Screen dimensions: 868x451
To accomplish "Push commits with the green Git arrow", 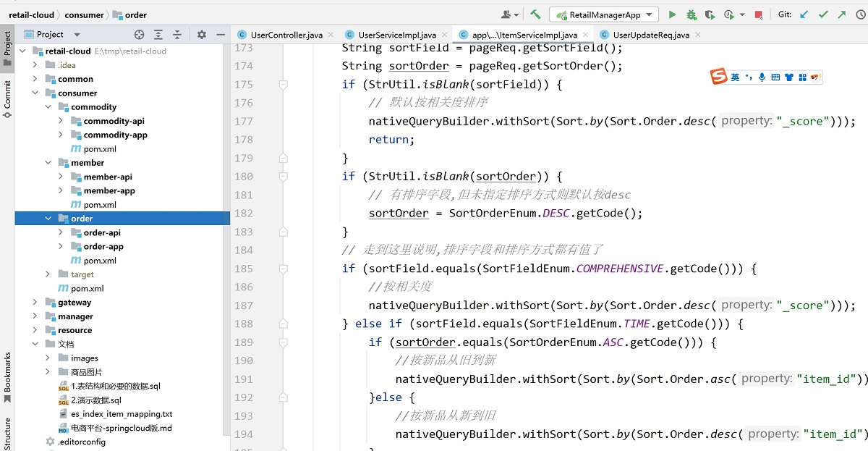I will coord(841,14).
